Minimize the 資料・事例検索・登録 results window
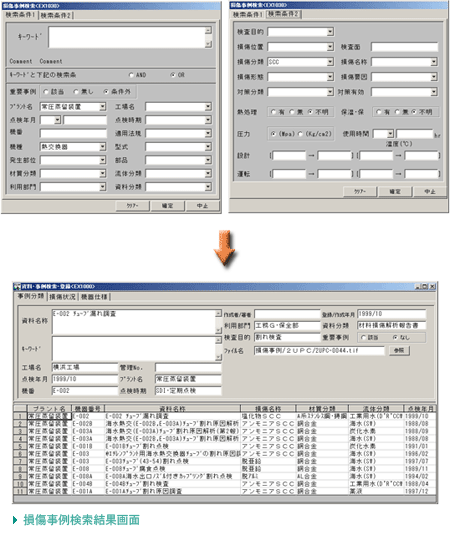Viewport: 450px width, 540px height. pyautogui.click(x=418, y=286)
